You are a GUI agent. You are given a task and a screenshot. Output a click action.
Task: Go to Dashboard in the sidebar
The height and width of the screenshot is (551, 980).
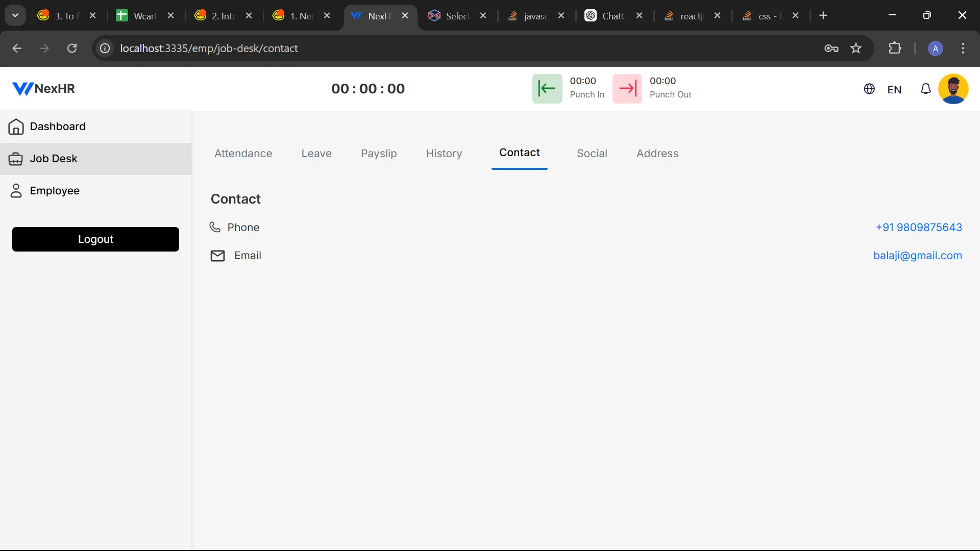(x=57, y=127)
